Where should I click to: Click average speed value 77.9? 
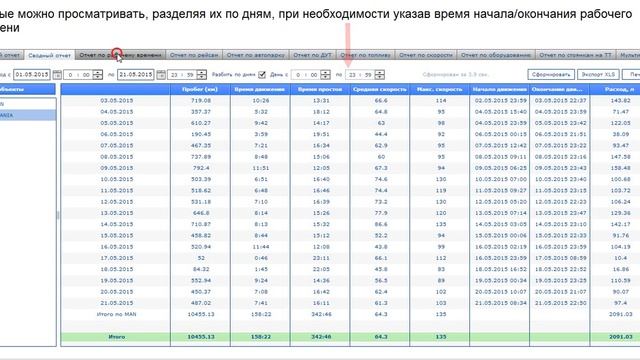point(381,213)
